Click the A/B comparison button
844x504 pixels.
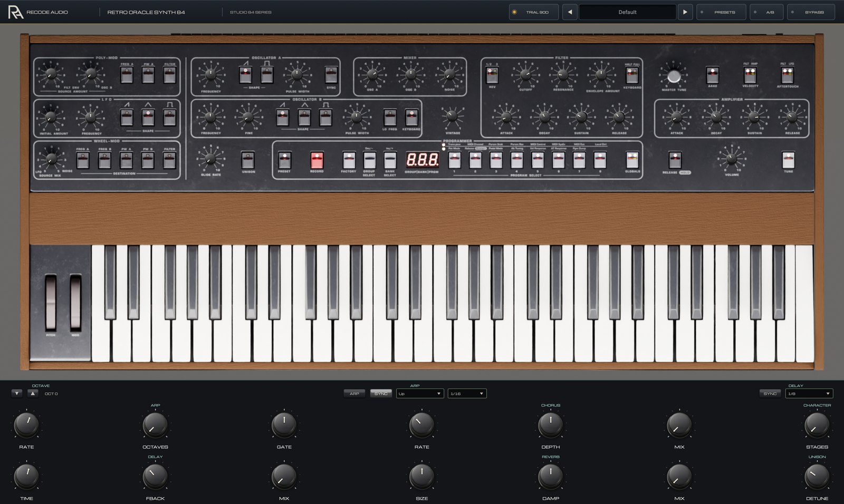coord(766,12)
